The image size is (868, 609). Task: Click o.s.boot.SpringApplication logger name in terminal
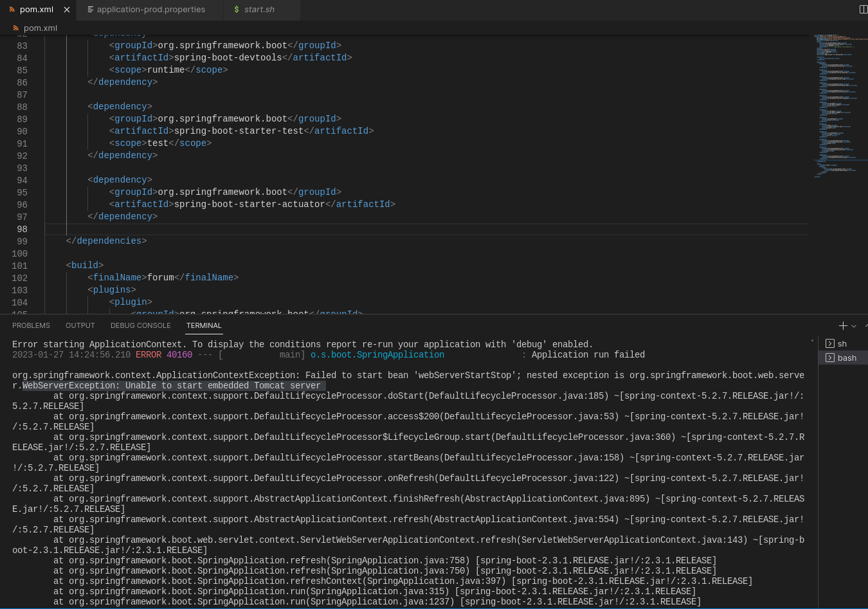pyautogui.click(x=377, y=354)
